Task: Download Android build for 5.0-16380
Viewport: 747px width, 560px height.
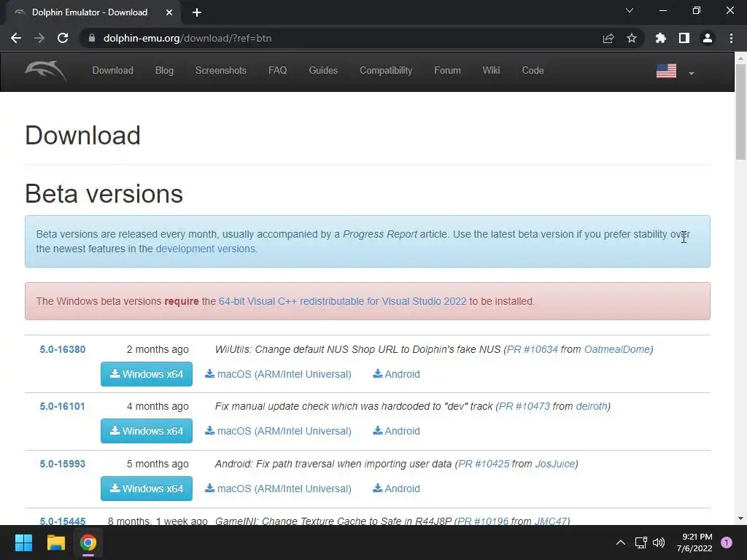Action: (x=396, y=374)
